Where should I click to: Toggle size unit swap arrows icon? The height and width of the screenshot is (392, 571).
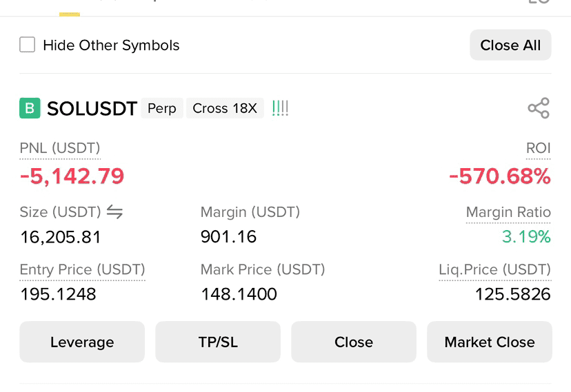114,212
